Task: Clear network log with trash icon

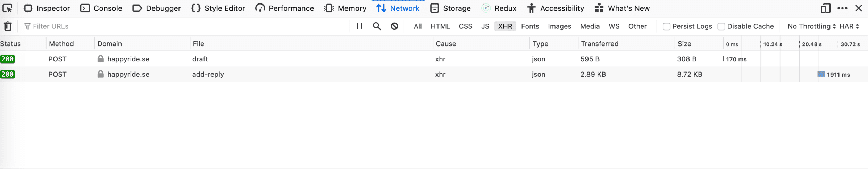Action: pos(8,26)
